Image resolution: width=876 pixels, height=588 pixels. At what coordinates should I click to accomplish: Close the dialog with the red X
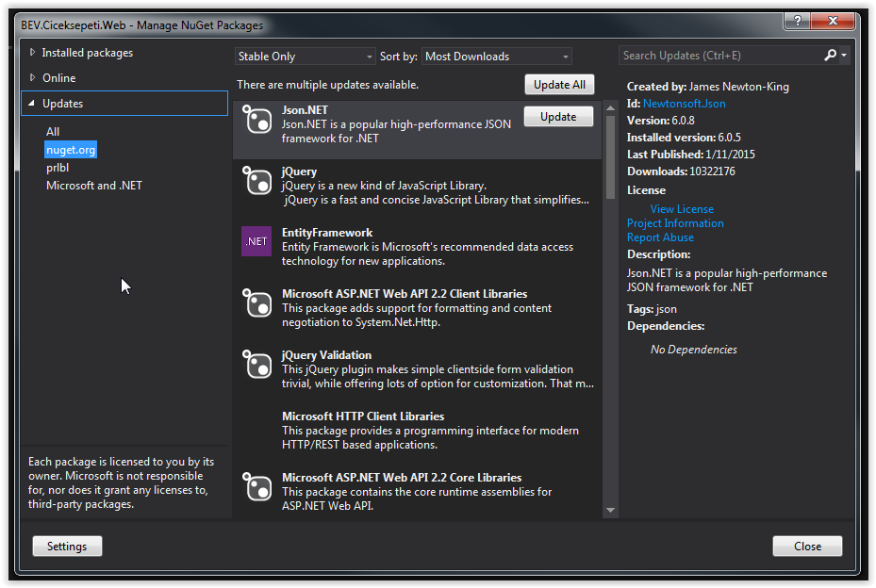point(833,21)
